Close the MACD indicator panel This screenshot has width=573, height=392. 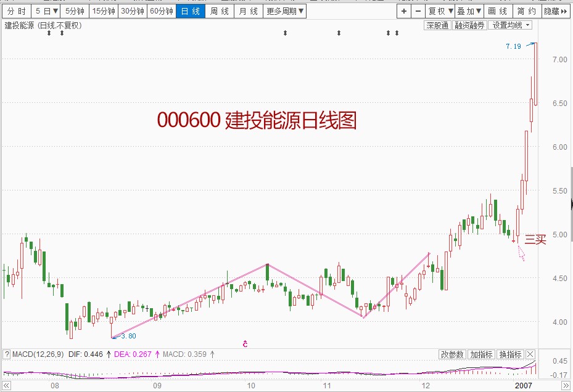(x=530, y=354)
